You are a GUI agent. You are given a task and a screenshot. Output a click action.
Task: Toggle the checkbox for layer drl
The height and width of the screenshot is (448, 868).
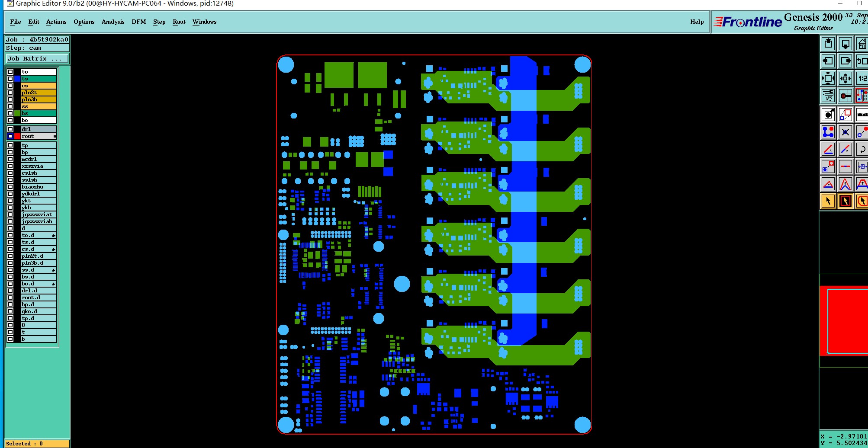coord(10,129)
